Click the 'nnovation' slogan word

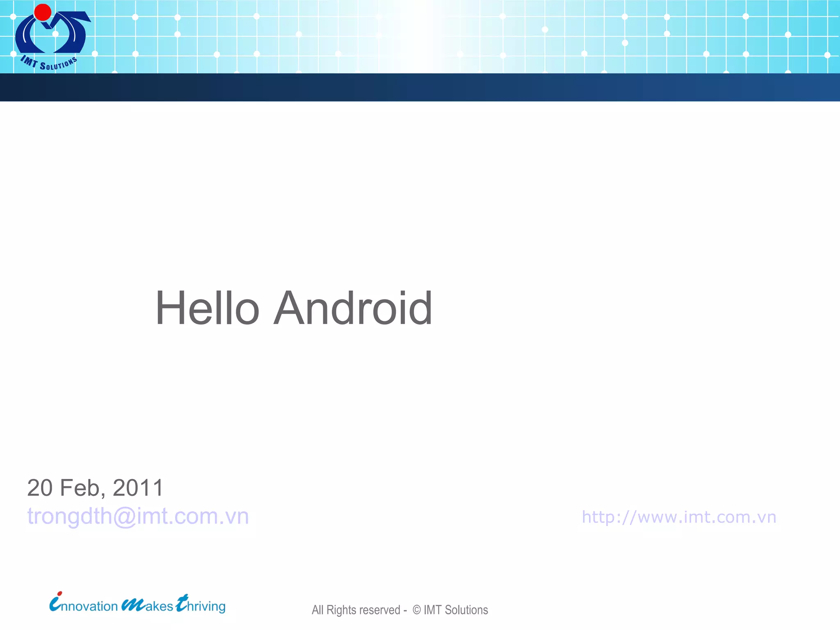pyautogui.click(x=89, y=606)
